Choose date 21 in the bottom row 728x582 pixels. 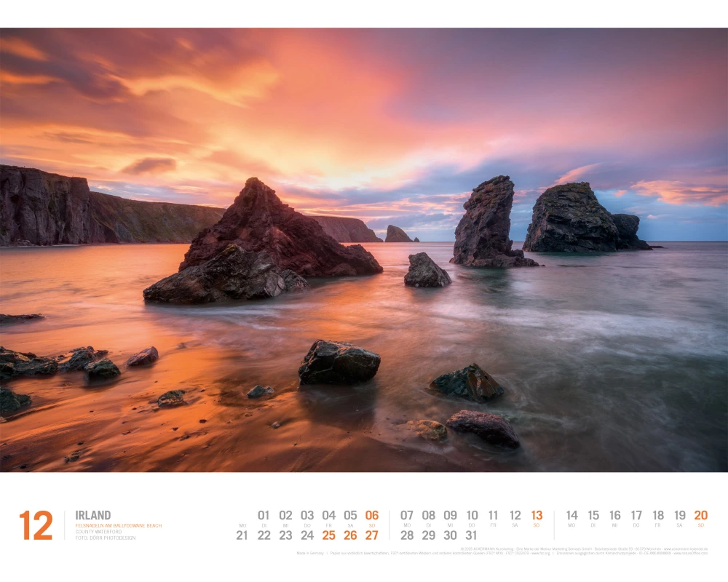[x=242, y=535]
